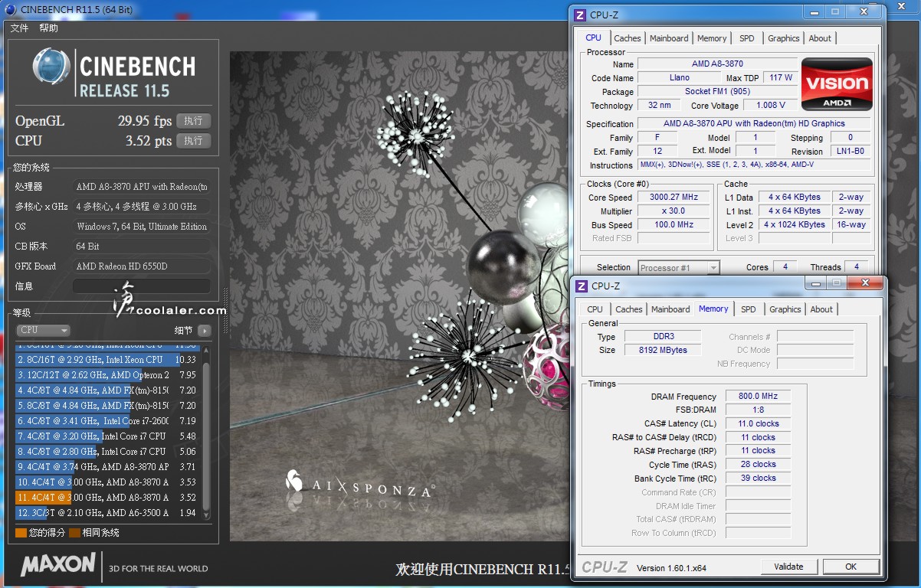The image size is (921, 588).
Task: Switch to SPD tab in upper CPU-Z
Action: 747,38
